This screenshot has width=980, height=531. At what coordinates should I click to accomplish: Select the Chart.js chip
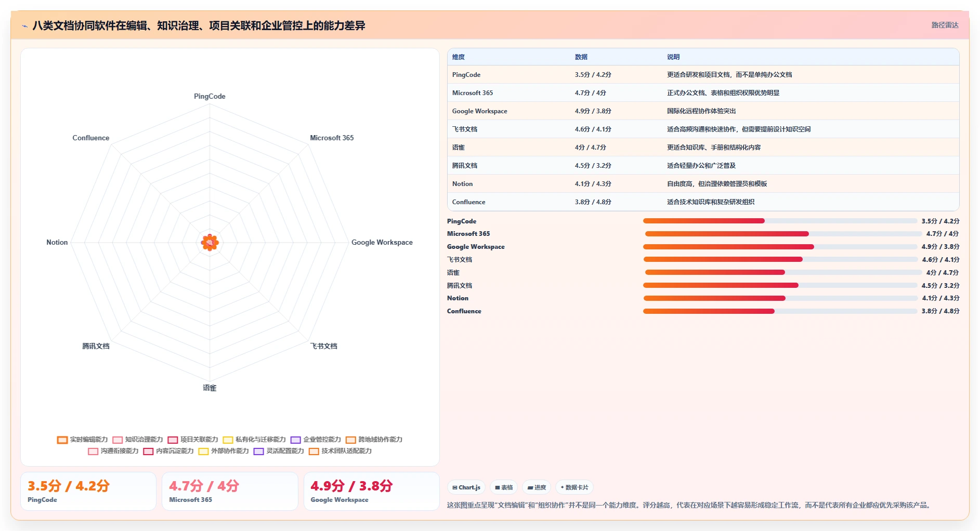tap(466, 487)
